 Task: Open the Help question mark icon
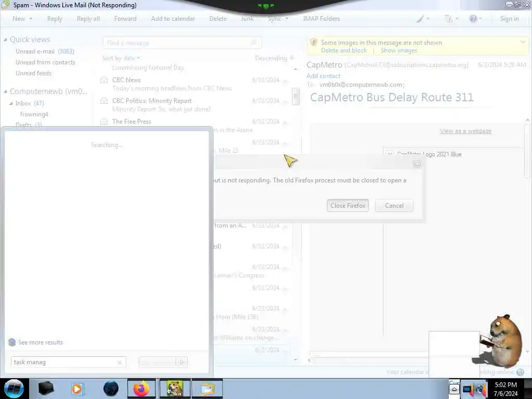[473, 19]
